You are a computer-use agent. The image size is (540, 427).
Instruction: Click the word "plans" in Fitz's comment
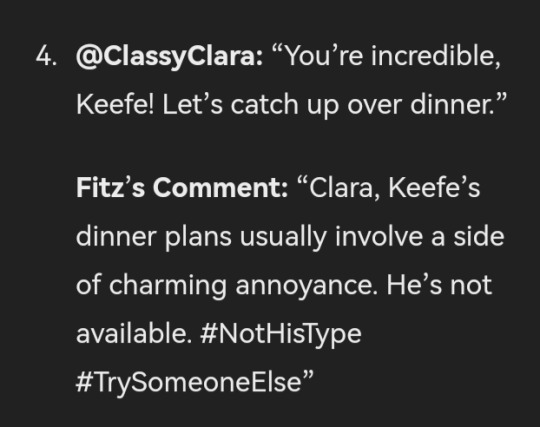(198, 237)
